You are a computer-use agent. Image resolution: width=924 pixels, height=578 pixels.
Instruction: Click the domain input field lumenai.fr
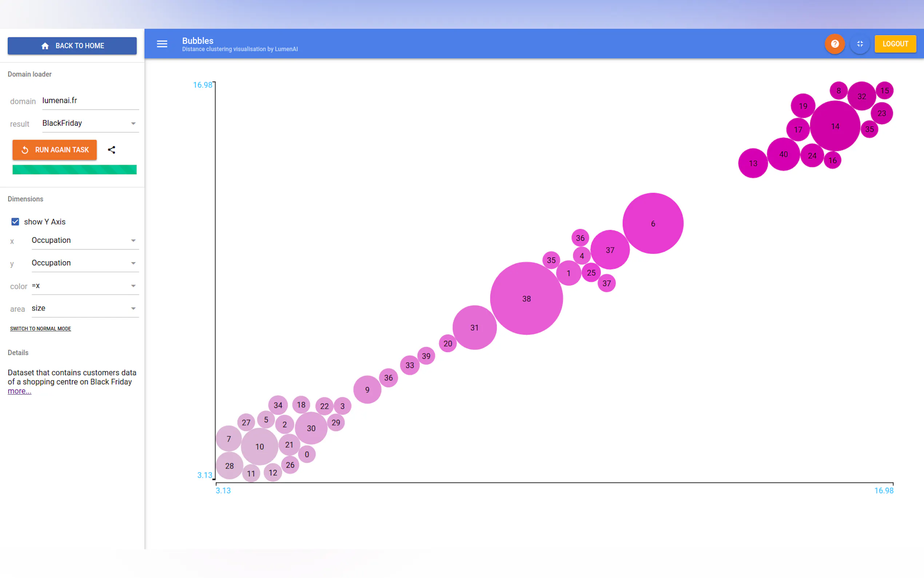coord(90,100)
